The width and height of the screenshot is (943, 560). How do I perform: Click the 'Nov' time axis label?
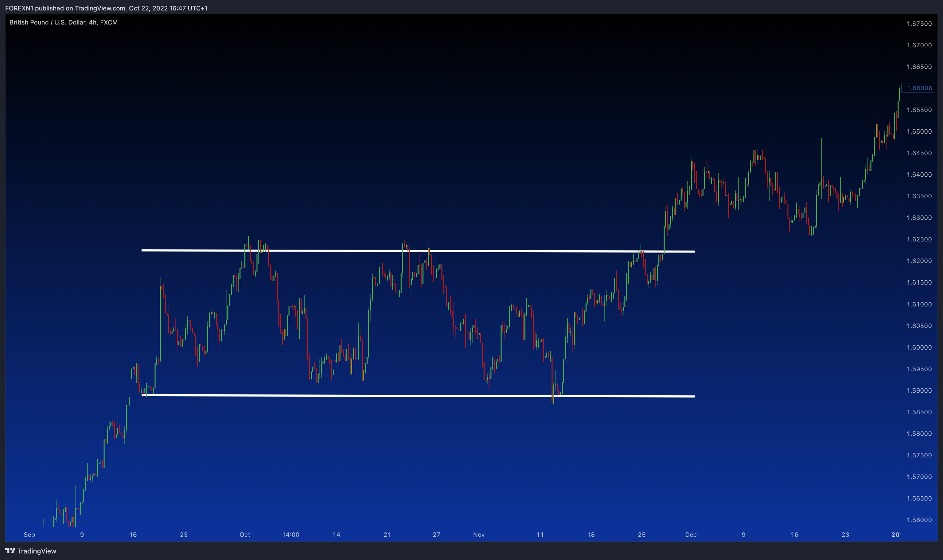point(479,534)
